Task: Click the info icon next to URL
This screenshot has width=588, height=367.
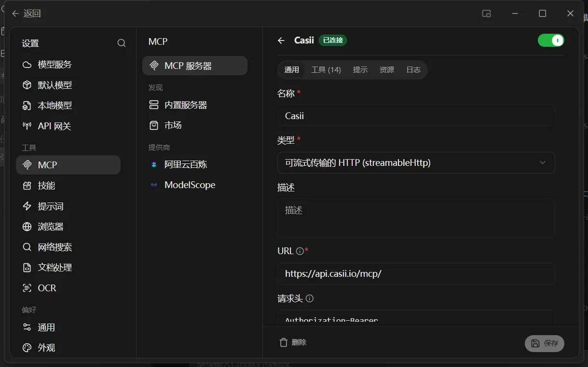Action: (x=300, y=251)
